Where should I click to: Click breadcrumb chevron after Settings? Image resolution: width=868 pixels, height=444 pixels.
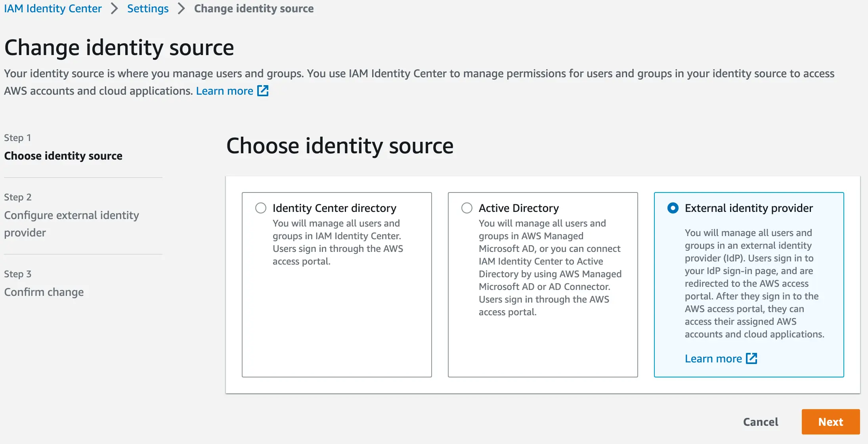pyautogui.click(x=182, y=8)
